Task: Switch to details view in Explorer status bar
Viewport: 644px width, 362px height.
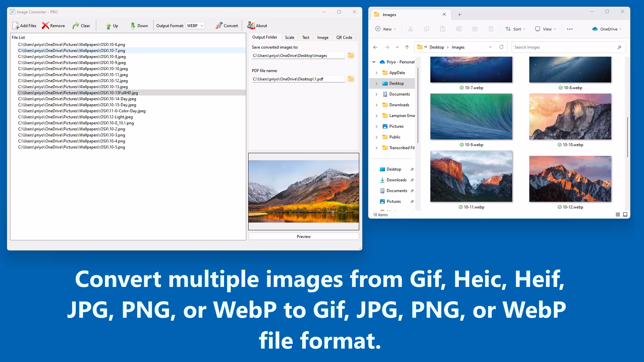Action: (618, 215)
